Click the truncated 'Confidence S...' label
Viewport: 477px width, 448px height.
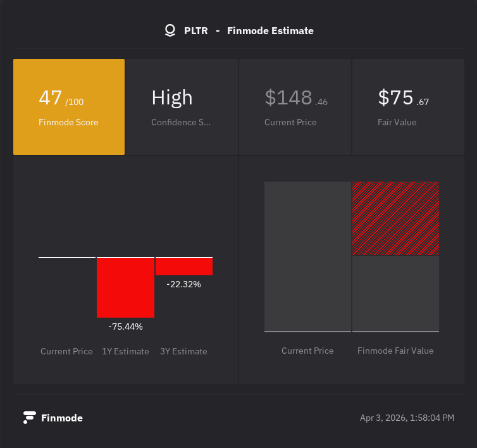(x=181, y=122)
